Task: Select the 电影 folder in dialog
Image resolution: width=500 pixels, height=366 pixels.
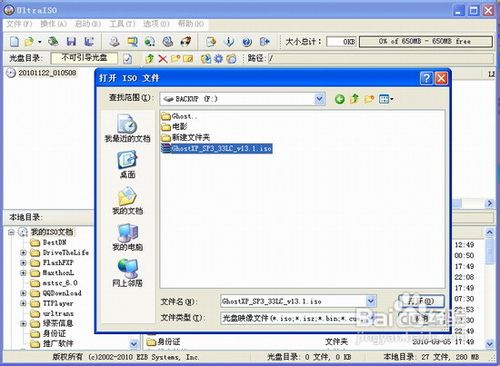Action: pos(174,127)
